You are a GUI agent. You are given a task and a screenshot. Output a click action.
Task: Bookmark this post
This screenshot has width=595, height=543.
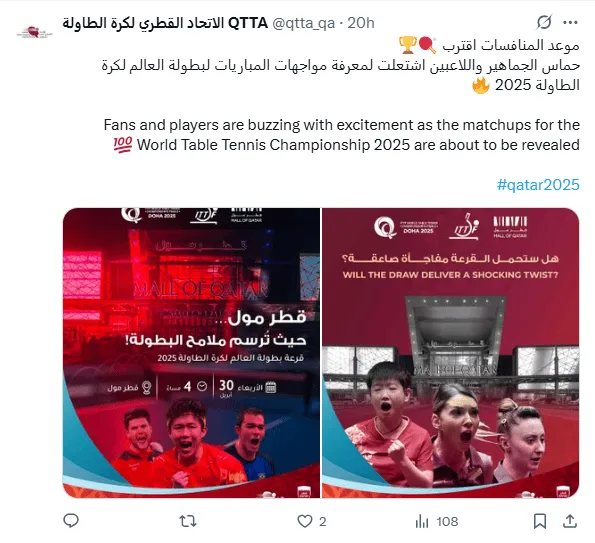(x=540, y=521)
